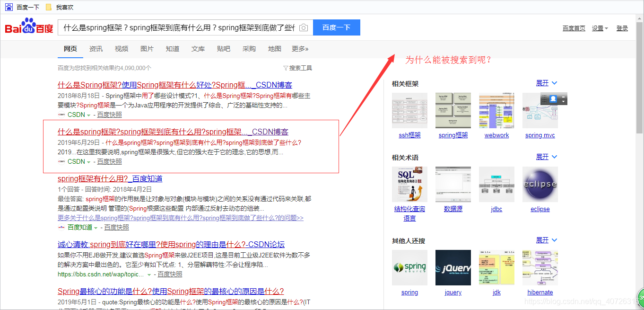Open the 数据源 thumbnail image
Screen dimensions: 644x310
coord(453,184)
